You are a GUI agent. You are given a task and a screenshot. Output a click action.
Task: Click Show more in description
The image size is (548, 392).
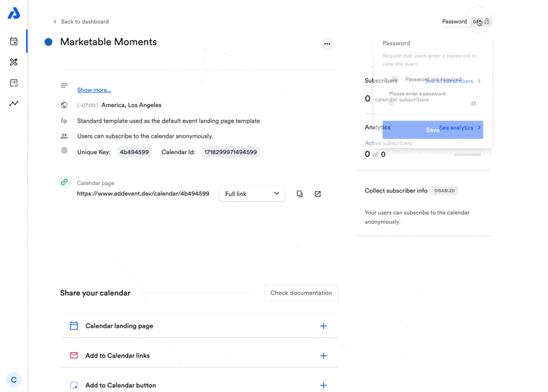94,90
